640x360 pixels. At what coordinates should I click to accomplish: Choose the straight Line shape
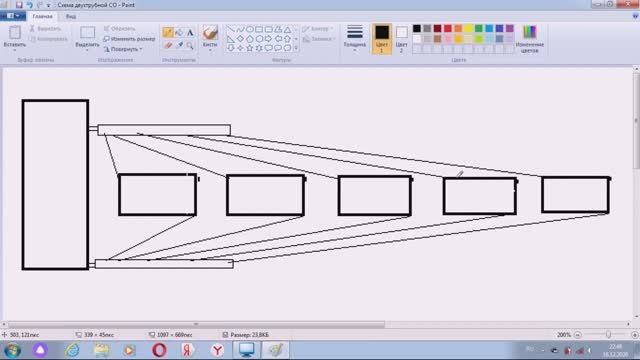231,29
